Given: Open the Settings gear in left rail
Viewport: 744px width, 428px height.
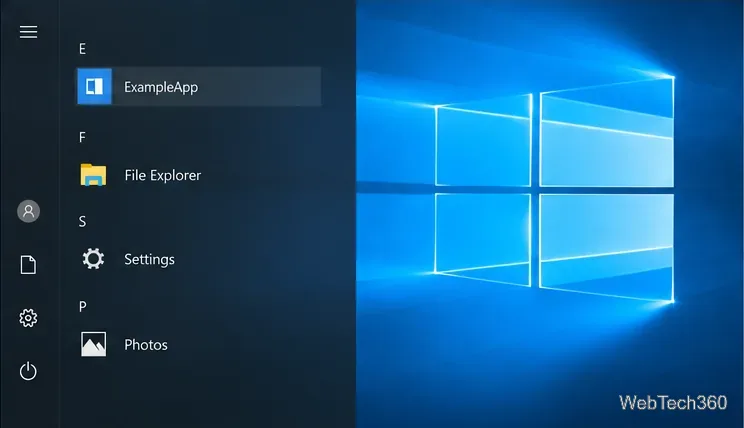Looking at the screenshot, I should pyautogui.click(x=28, y=318).
